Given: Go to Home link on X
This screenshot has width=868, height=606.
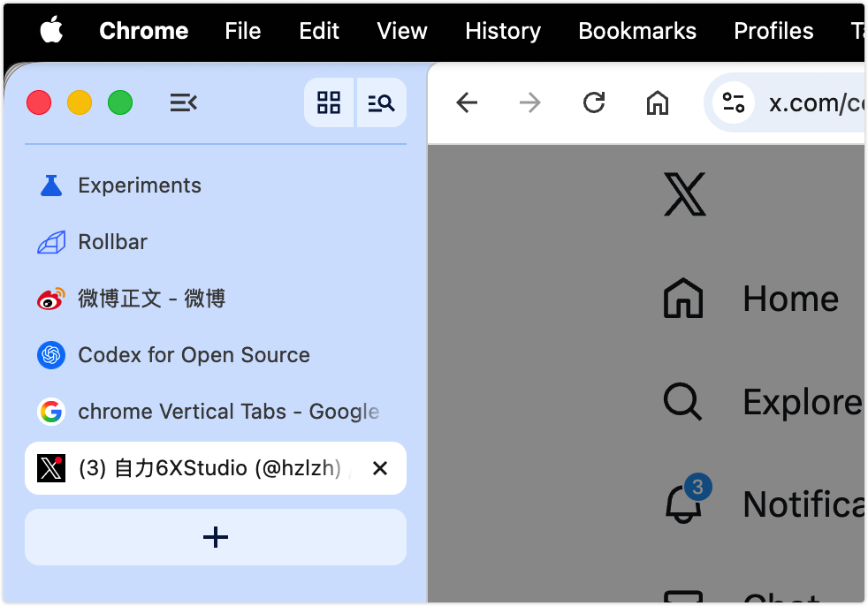Looking at the screenshot, I should 789,299.
